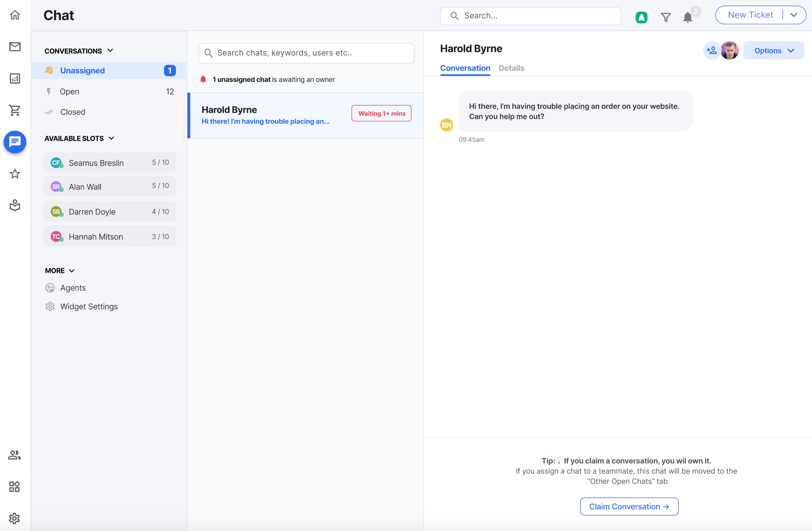Open the New Ticket dropdown arrow
The image size is (812, 531).
pyautogui.click(x=794, y=15)
